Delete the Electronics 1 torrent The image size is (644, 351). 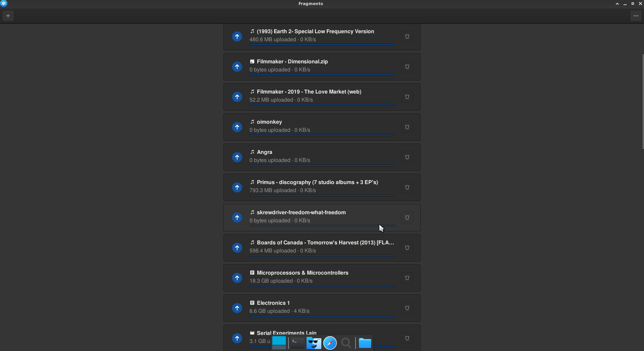(407, 308)
